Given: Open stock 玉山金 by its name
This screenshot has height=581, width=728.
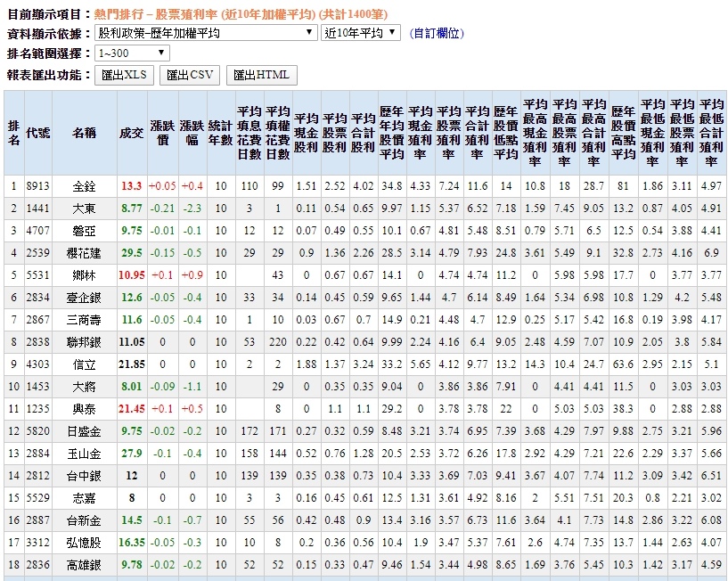Looking at the screenshot, I should 84,454.
